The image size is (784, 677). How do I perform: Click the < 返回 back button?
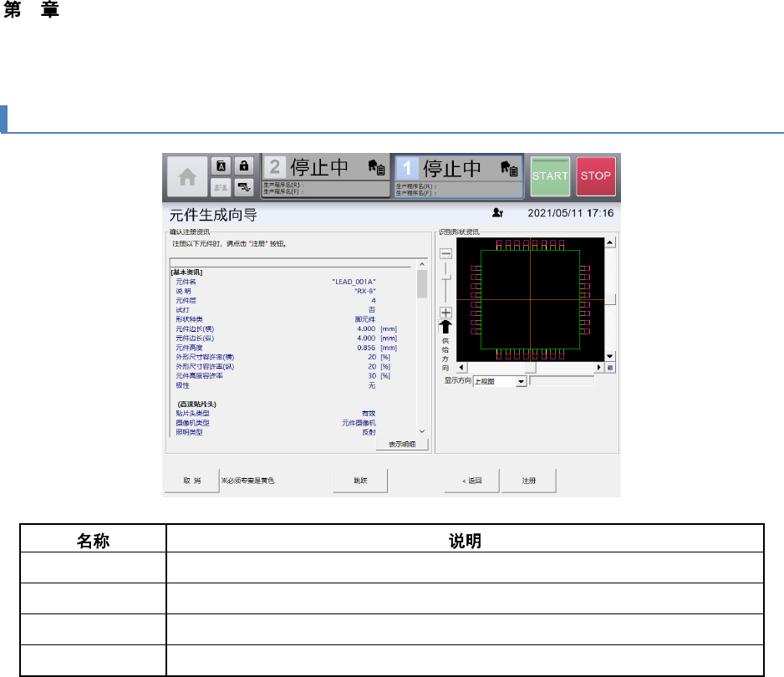point(471,481)
